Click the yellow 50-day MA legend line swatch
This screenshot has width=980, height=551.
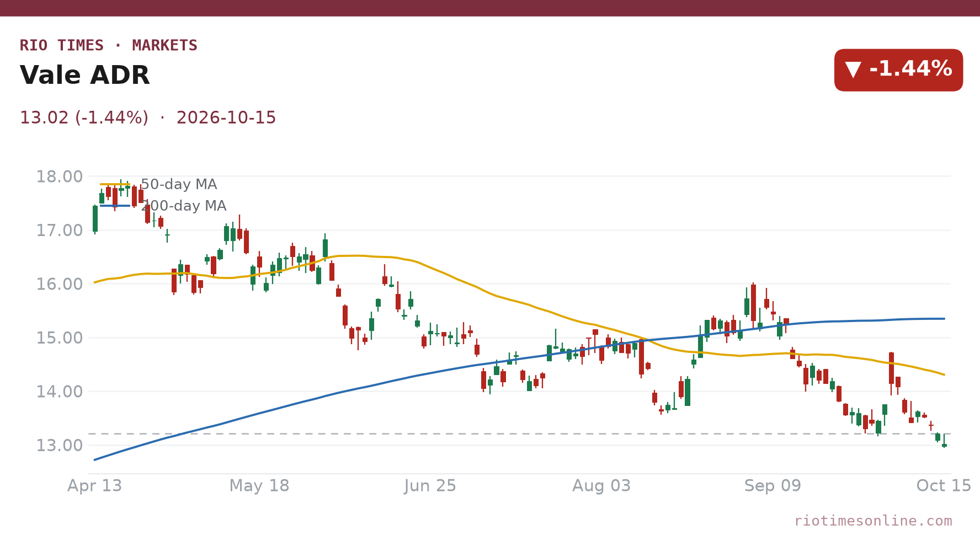(x=115, y=184)
